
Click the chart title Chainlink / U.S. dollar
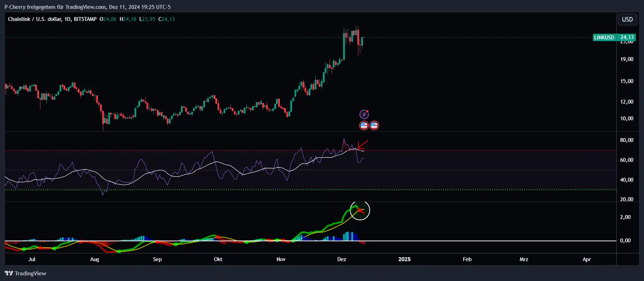35,19
